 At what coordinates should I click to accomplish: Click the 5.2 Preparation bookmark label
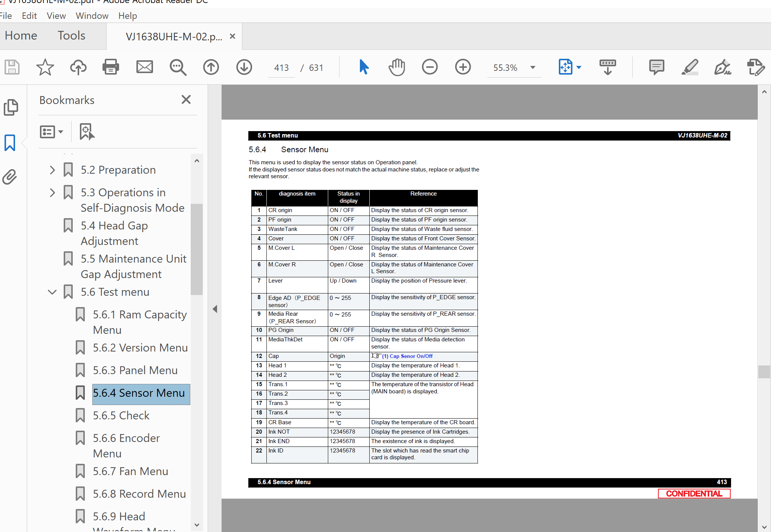point(118,170)
